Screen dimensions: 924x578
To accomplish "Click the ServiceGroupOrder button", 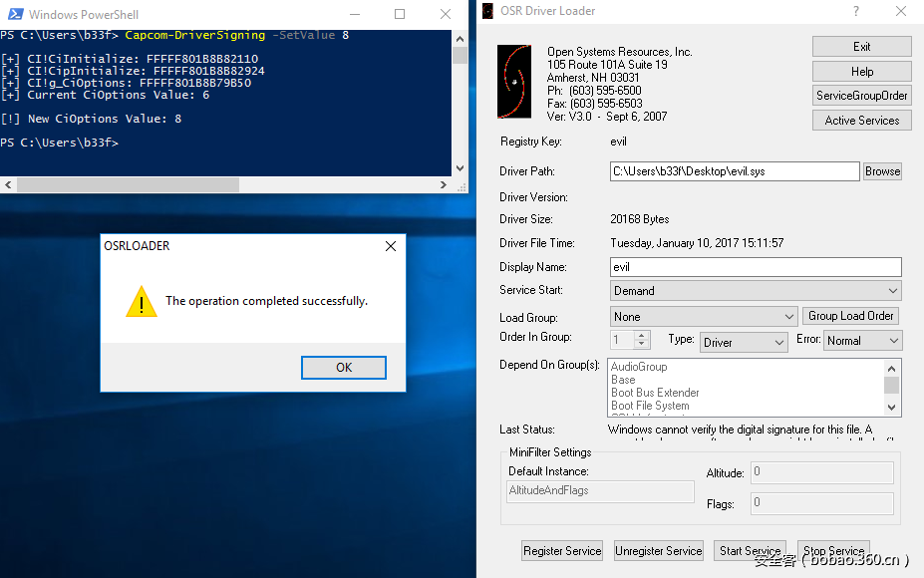I will (x=861, y=96).
